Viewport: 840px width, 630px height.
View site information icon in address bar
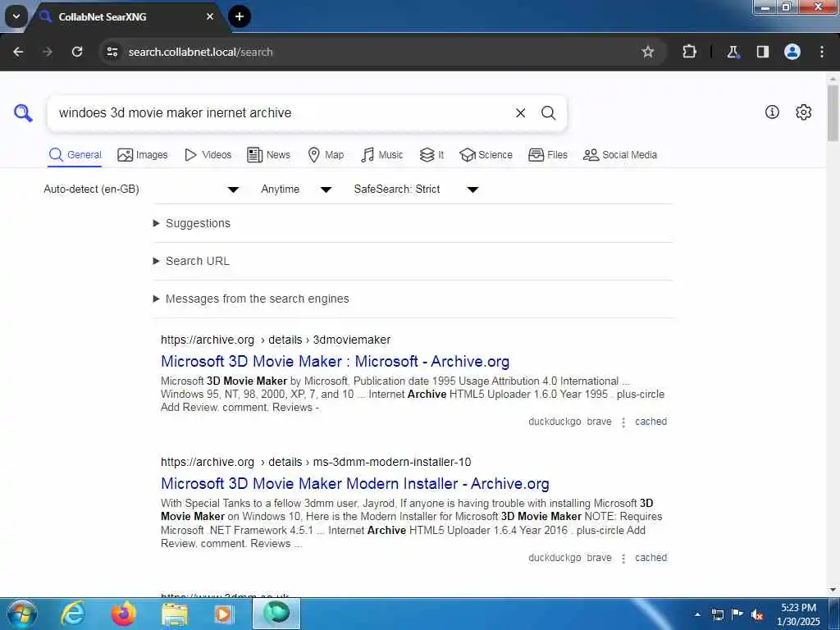click(112, 52)
